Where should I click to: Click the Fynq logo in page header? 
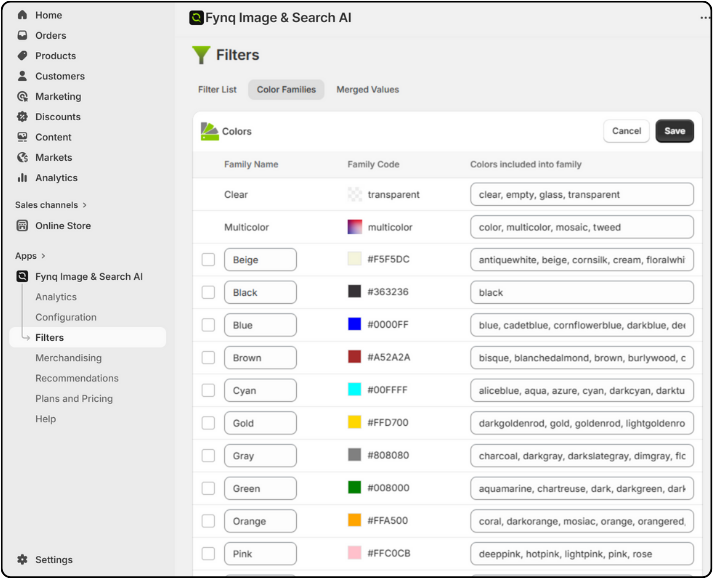196,18
